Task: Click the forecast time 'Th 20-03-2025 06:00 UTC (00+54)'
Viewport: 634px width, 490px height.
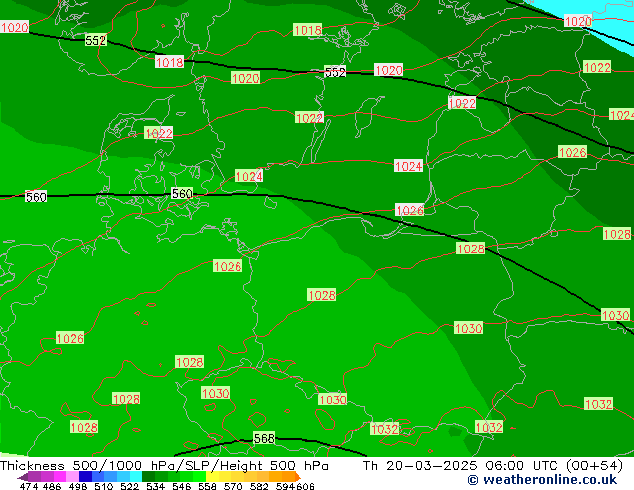Action: pos(492,466)
